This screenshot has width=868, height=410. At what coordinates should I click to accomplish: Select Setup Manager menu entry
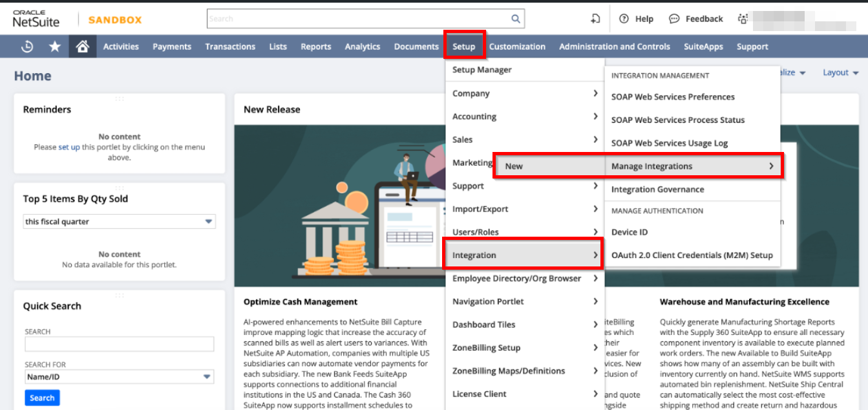482,70
